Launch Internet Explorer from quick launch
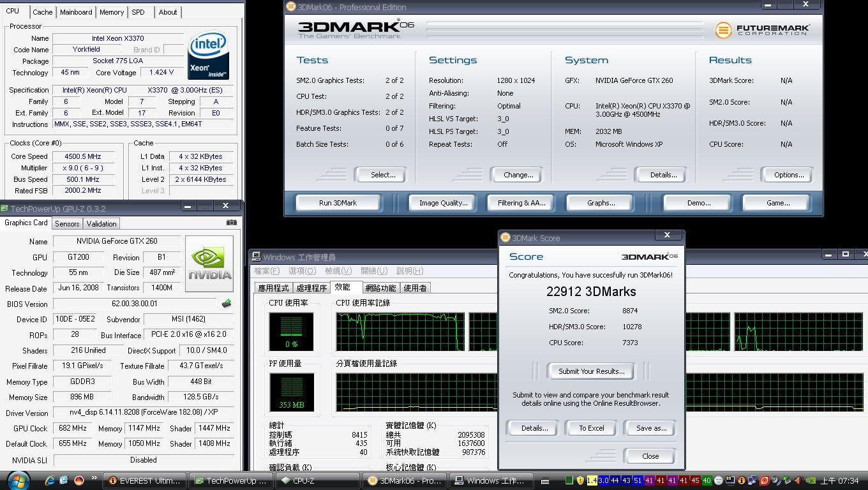This screenshot has height=490, width=868. (50, 480)
